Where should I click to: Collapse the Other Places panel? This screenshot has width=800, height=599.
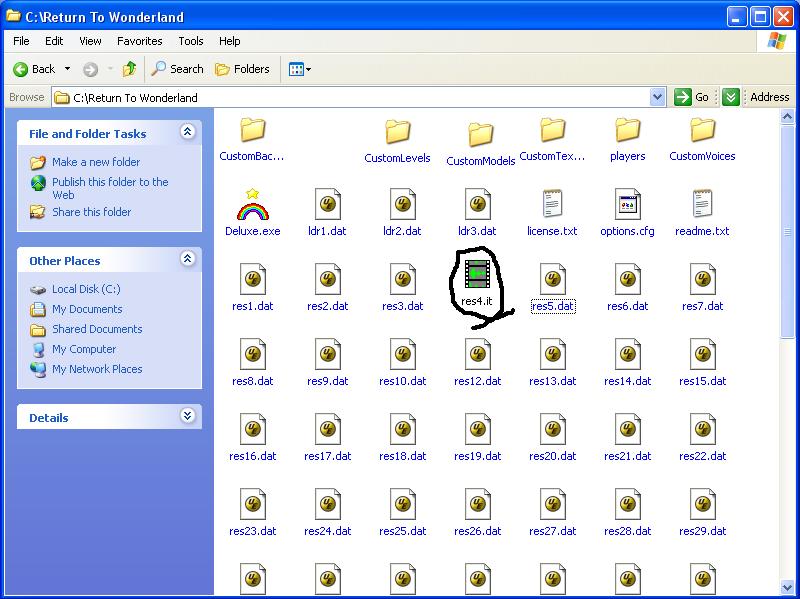coord(187,259)
